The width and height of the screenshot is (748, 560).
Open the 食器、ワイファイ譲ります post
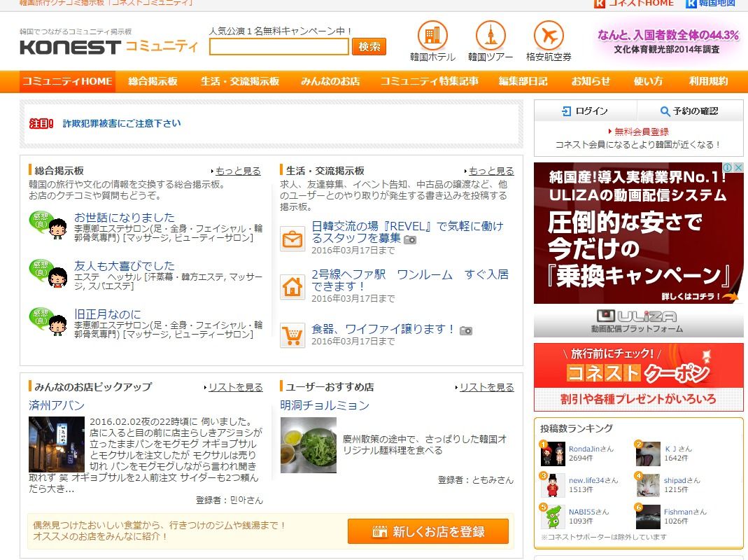coord(383,329)
